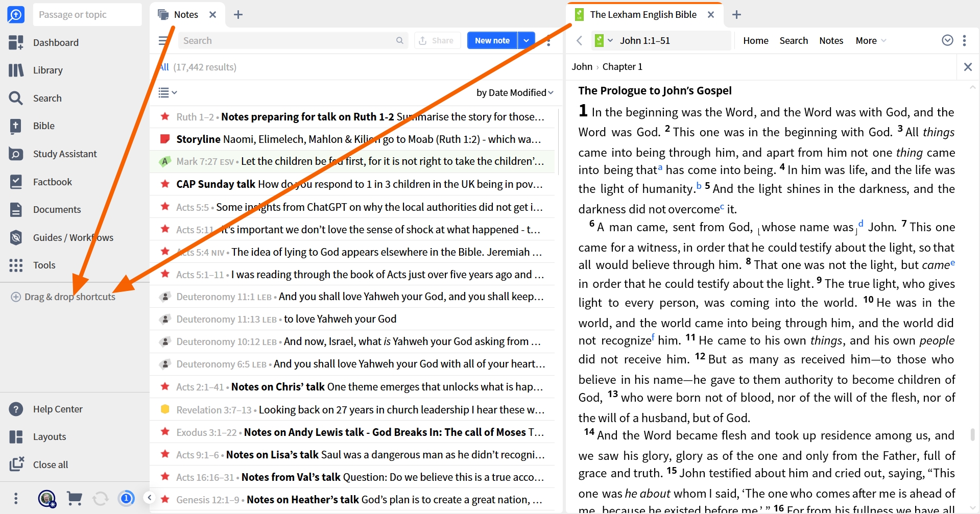Screen dimensions: 980x514
Task: Open the Storyline note
Action: [x=352, y=139]
